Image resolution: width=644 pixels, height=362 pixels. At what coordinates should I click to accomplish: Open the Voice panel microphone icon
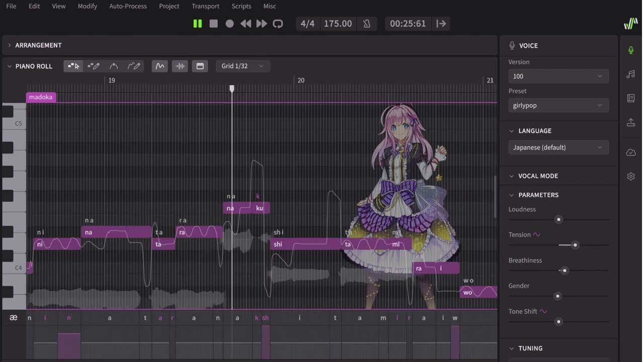(631, 50)
